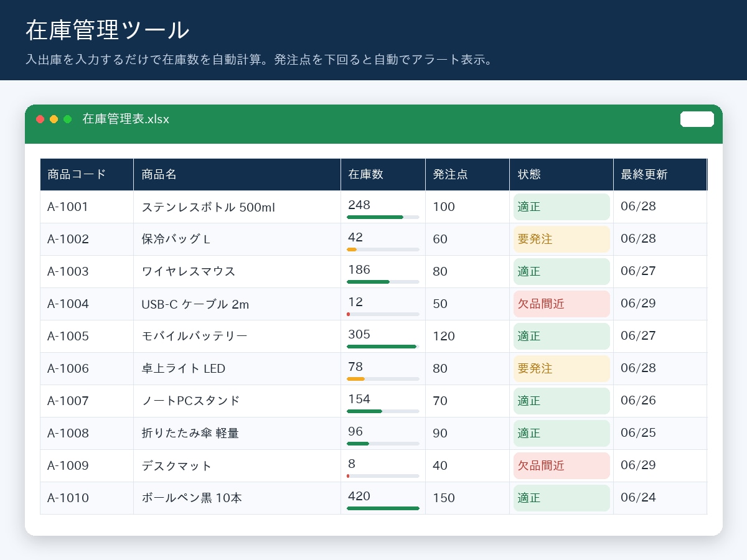Select product code A-1007
Image resolution: width=747 pixels, height=560 pixels.
tap(68, 401)
